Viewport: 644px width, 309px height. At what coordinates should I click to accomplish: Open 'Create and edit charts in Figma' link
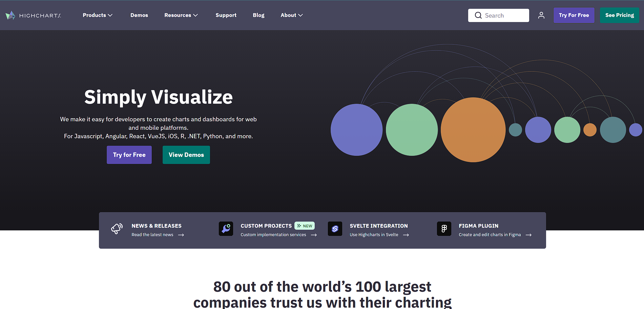coord(490,235)
